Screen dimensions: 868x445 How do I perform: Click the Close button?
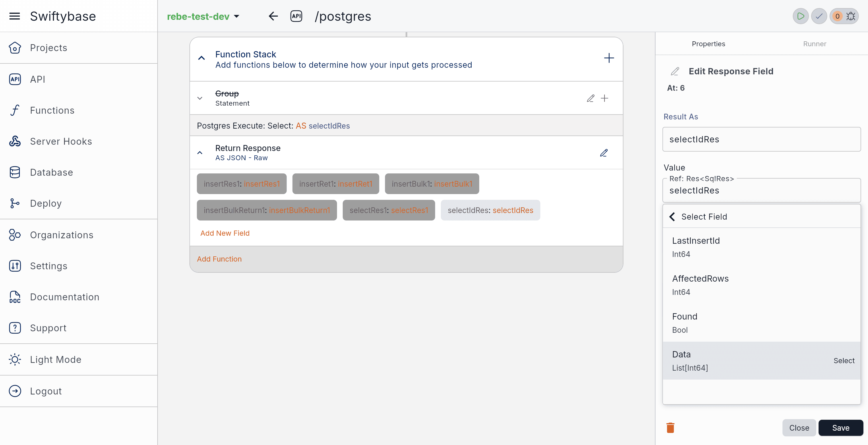[799, 428]
